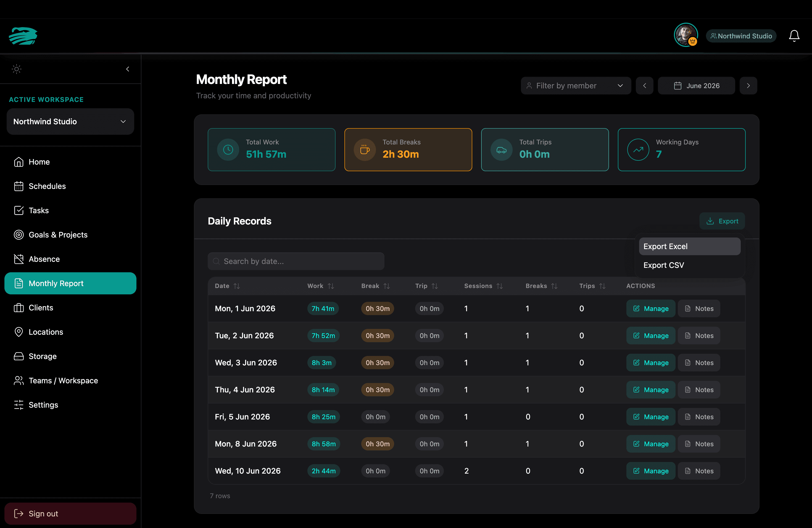Click the 8h 58m work time badge
This screenshot has width=812, height=528.
[323, 444]
